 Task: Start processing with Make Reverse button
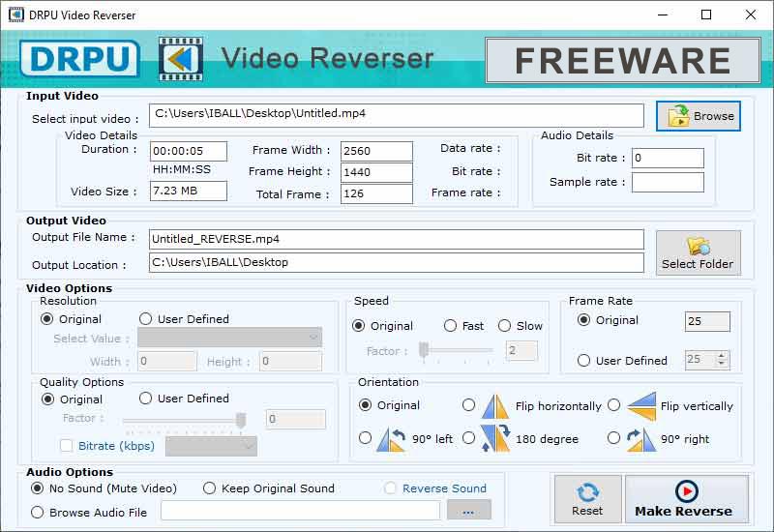[x=686, y=499]
